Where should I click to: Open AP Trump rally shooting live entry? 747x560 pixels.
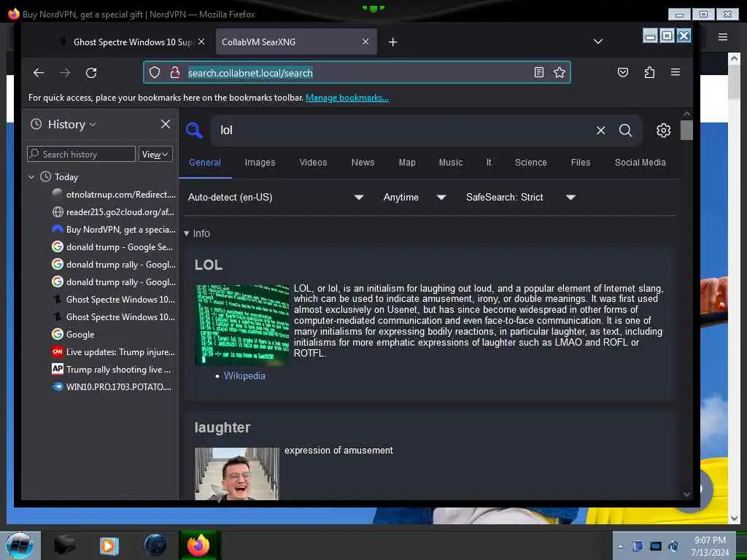(113, 370)
